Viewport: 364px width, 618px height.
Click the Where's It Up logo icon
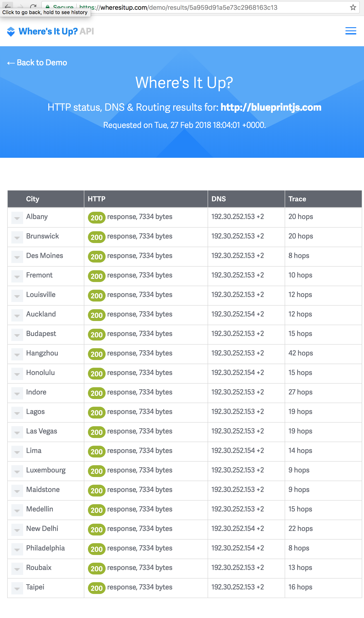click(11, 31)
